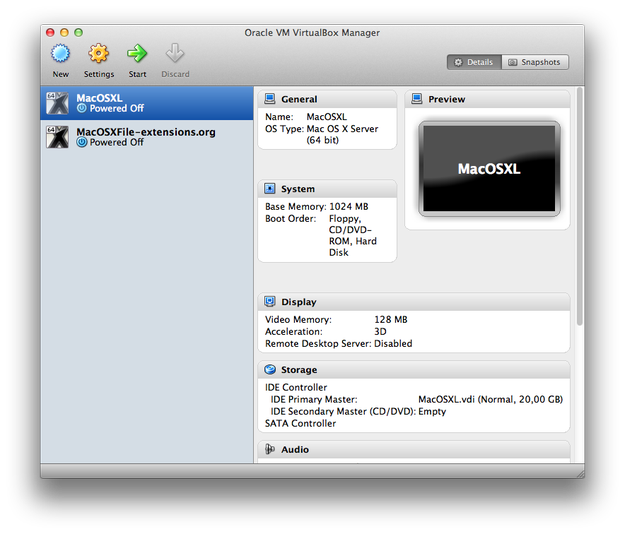Select the MacOSXFile-extensions.org virtual machine
Viewport: 625px width, 534px height.
[x=147, y=137]
